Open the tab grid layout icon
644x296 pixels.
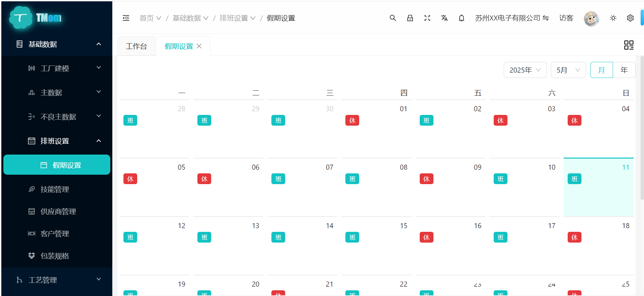pos(629,45)
